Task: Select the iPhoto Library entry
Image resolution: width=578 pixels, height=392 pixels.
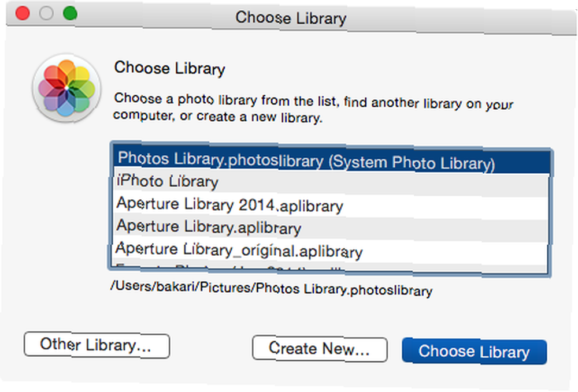Action: point(331,182)
